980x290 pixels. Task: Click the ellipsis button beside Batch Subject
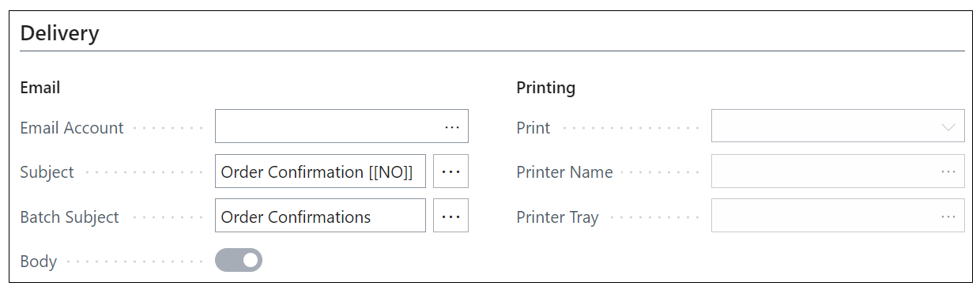pyautogui.click(x=451, y=216)
